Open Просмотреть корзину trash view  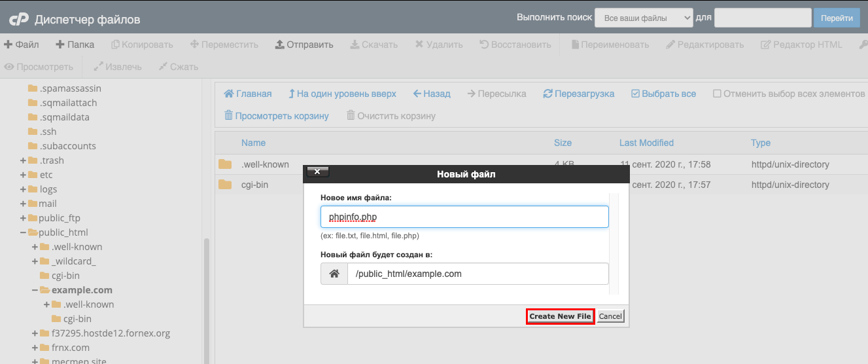pos(276,115)
